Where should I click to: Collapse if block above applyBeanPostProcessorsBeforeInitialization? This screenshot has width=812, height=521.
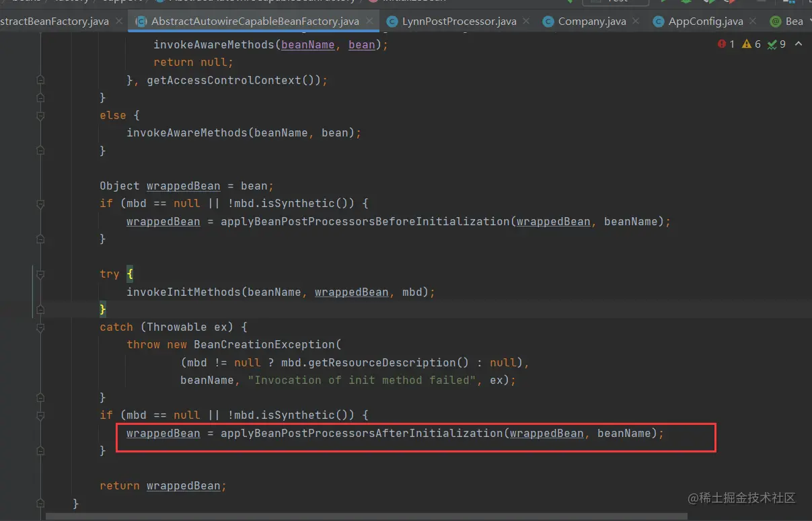tap(40, 204)
